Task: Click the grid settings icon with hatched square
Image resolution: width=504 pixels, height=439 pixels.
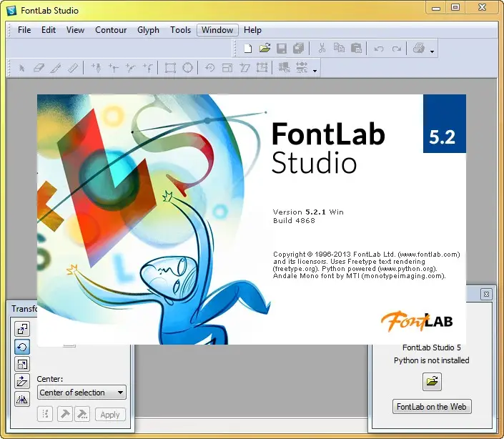Action: (284, 68)
